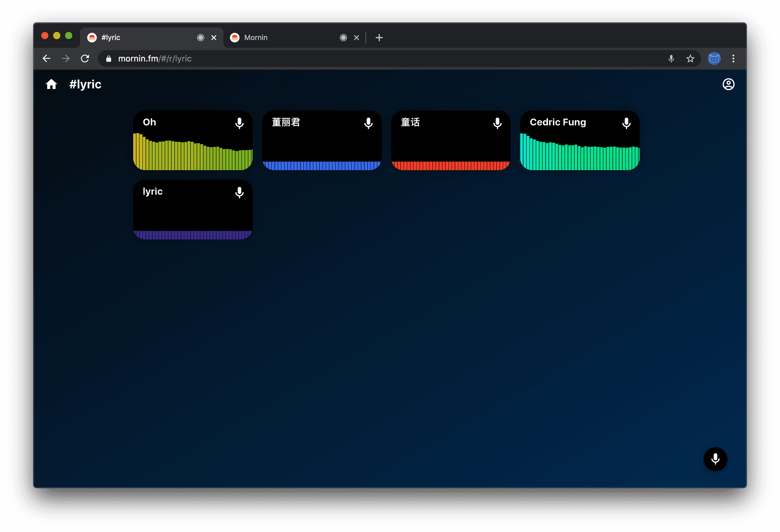Click the browser back arrow
Viewport: 780px width, 532px height.
point(47,59)
